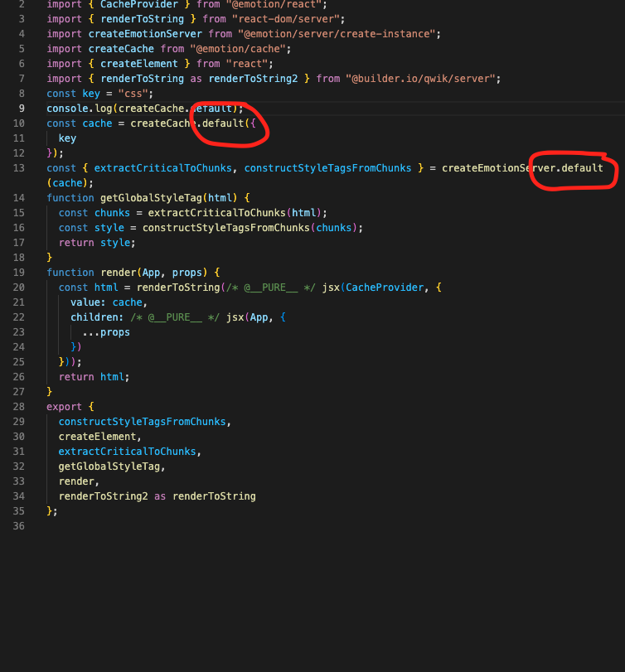The width and height of the screenshot is (625, 672).
Task: Click line number 9 in the gutter
Action: click(22, 109)
